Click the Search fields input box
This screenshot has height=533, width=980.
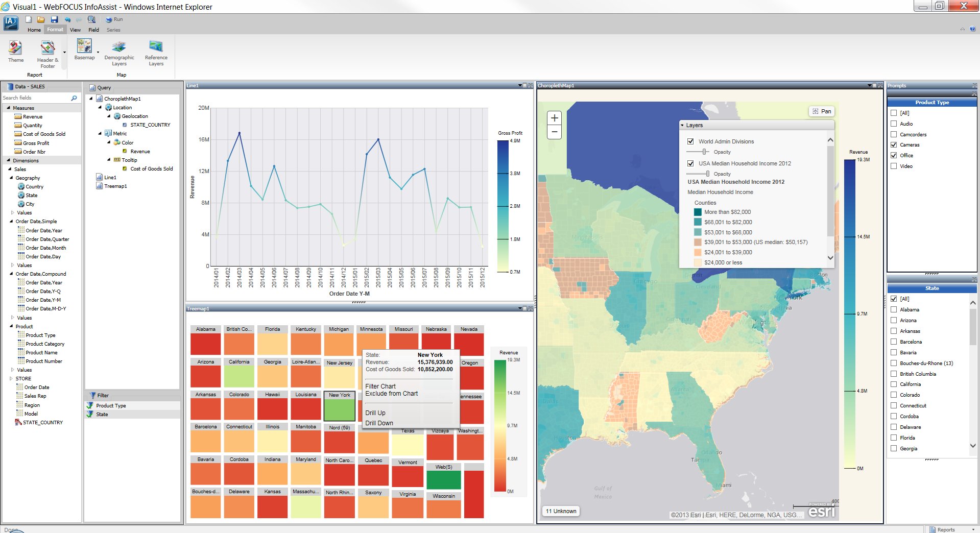click(35, 98)
